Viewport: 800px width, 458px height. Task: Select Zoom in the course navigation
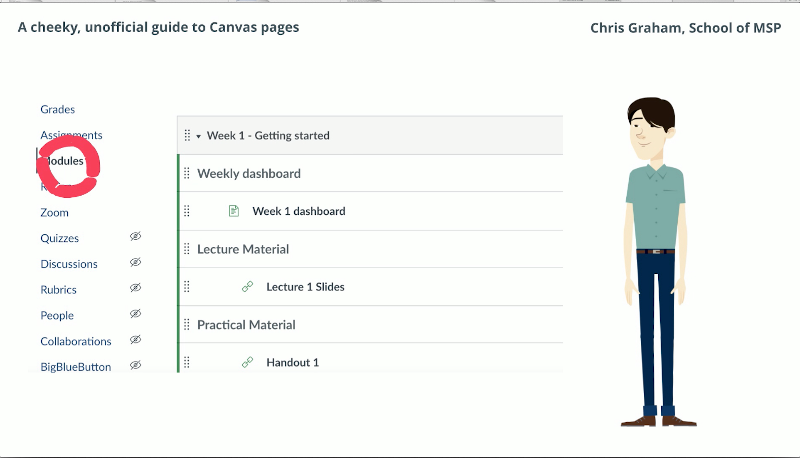tap(54, 213)
